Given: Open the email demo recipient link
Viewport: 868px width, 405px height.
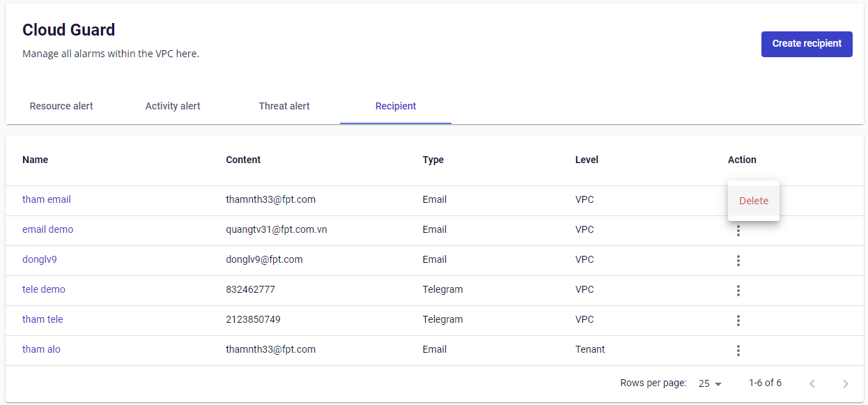Looking at the screenshot, I should point(47,229).
